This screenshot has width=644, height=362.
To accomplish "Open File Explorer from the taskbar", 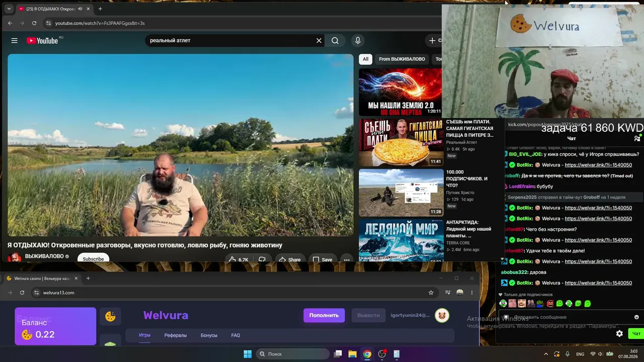I will point(353,354).
